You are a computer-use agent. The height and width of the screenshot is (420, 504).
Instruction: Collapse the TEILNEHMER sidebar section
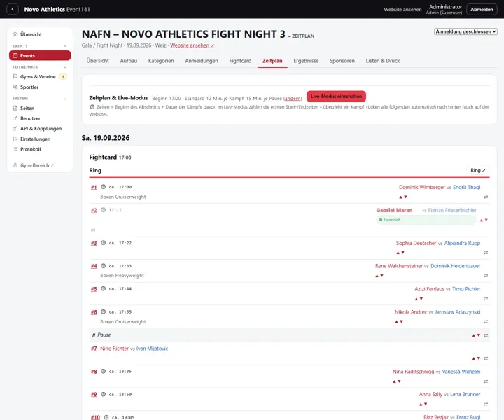[x=65, y=67]
